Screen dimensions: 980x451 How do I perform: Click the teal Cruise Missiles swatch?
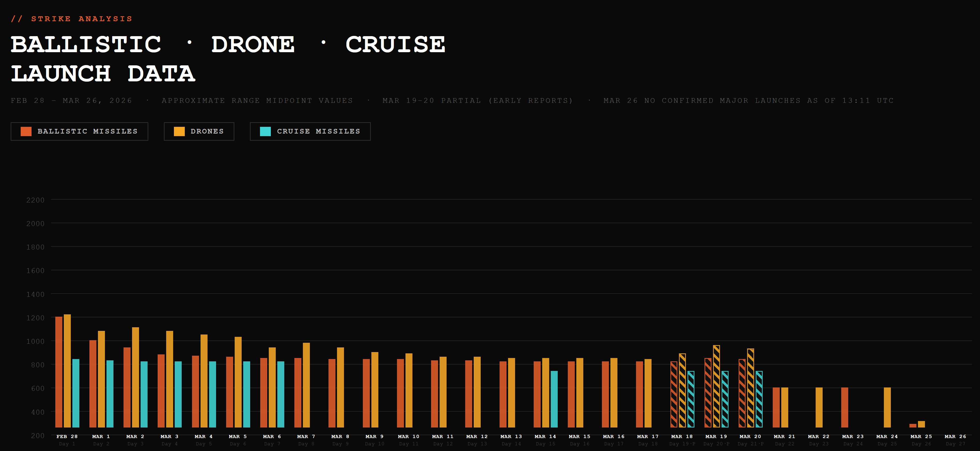click(265, 131)
